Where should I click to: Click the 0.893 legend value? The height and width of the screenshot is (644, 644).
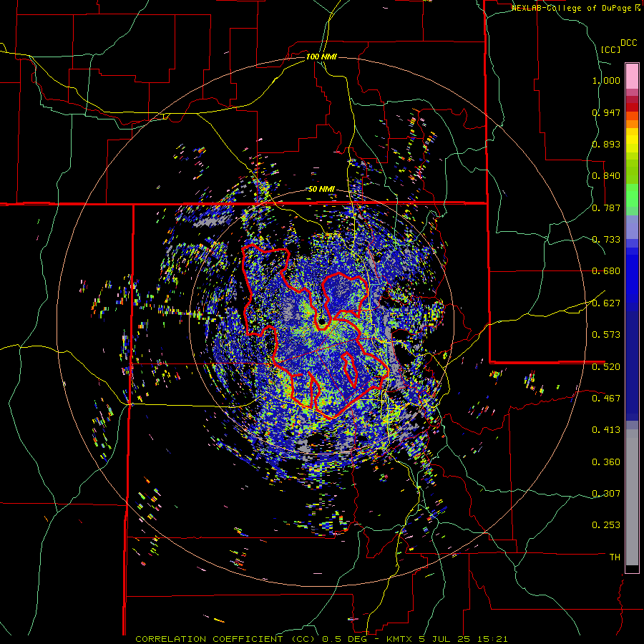pos(606,144)
